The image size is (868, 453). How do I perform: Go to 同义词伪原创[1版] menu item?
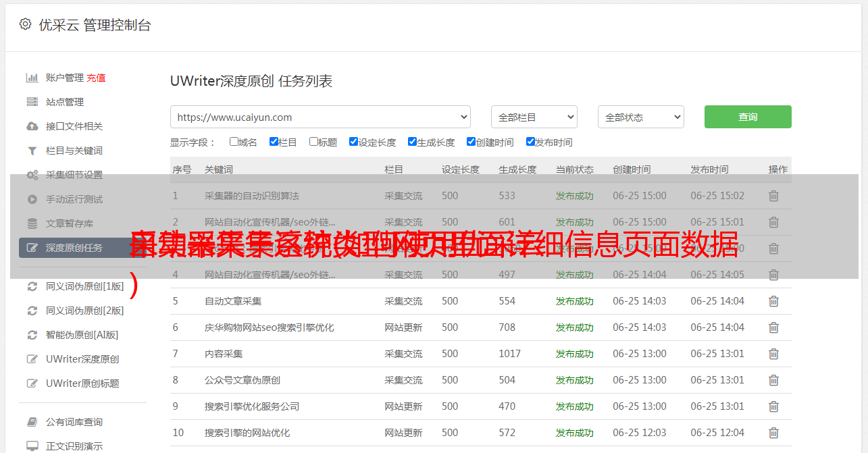[x=85, y=286]
